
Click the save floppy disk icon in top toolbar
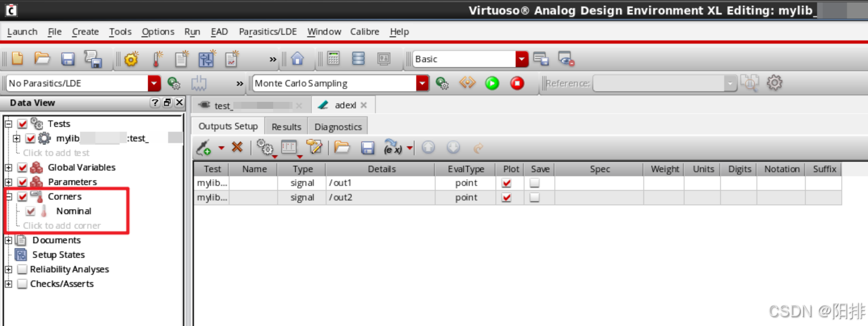(67, 59)
